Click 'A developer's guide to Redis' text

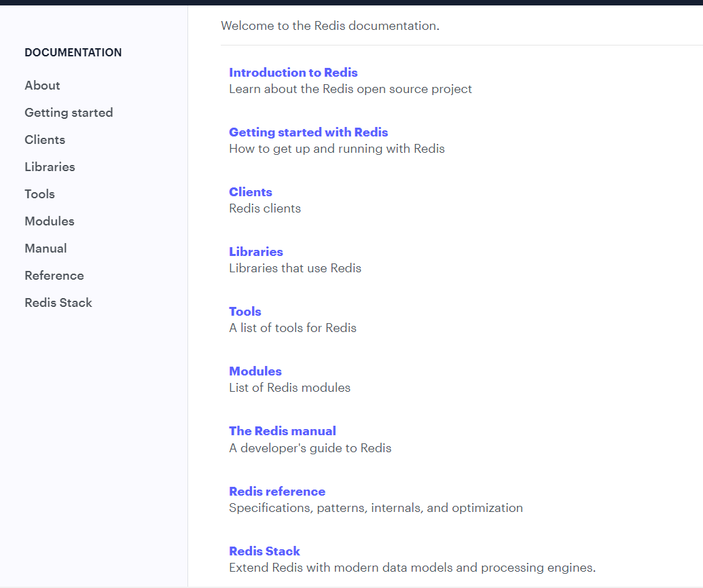coord(310,447)
